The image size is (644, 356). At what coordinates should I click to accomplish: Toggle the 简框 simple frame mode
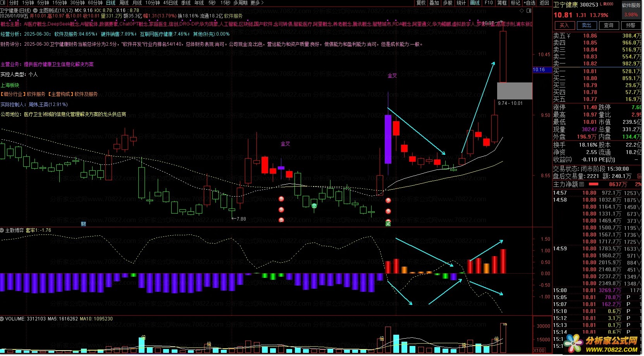pyautogui.click(x=502, y=3)
